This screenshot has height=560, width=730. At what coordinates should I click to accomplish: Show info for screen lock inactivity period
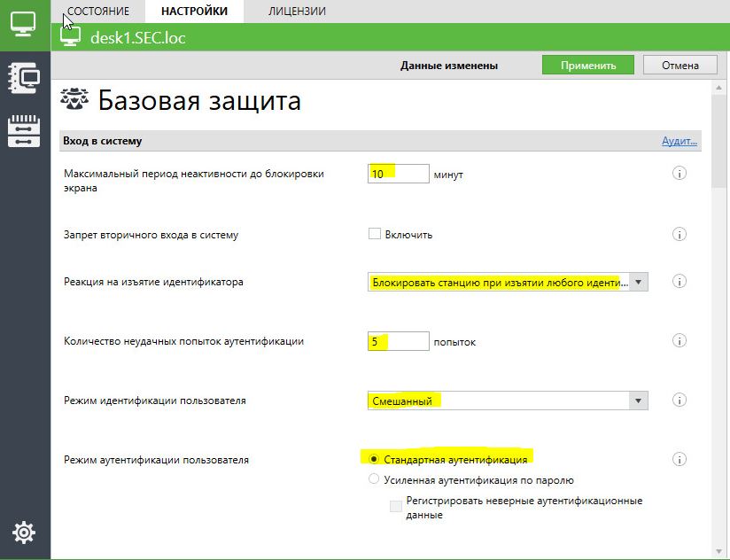click(x=680, y=174)
